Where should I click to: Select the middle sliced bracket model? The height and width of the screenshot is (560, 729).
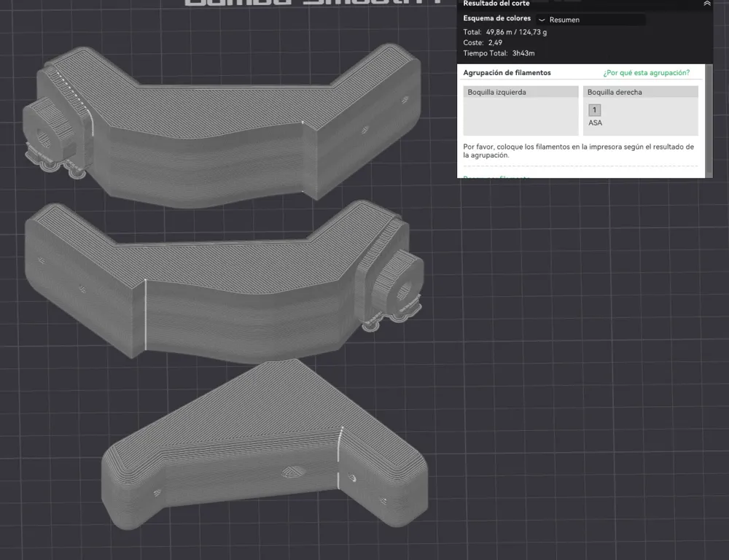[x=223, y=284]
